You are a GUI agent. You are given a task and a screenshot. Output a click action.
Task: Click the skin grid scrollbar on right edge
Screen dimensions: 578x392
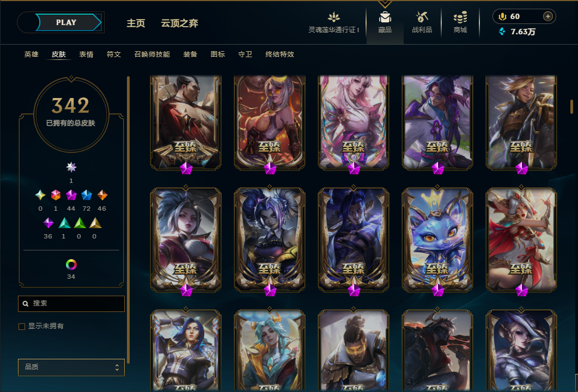point(571,106)
